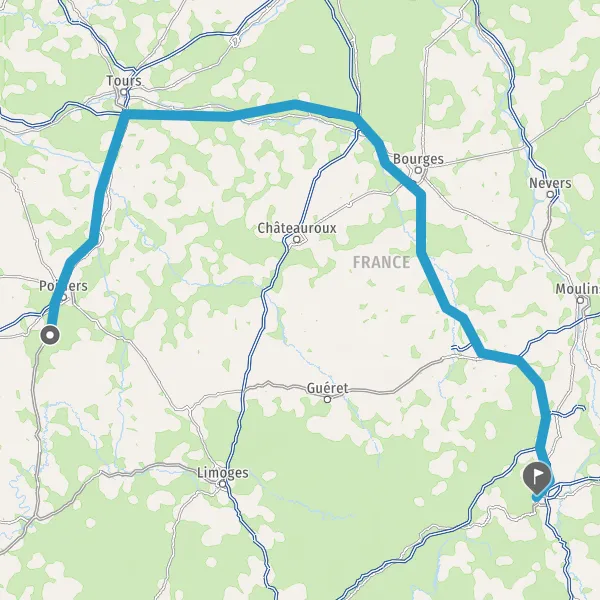
Task: Click the Limoges city dot
Action: [x=223, y=484]
